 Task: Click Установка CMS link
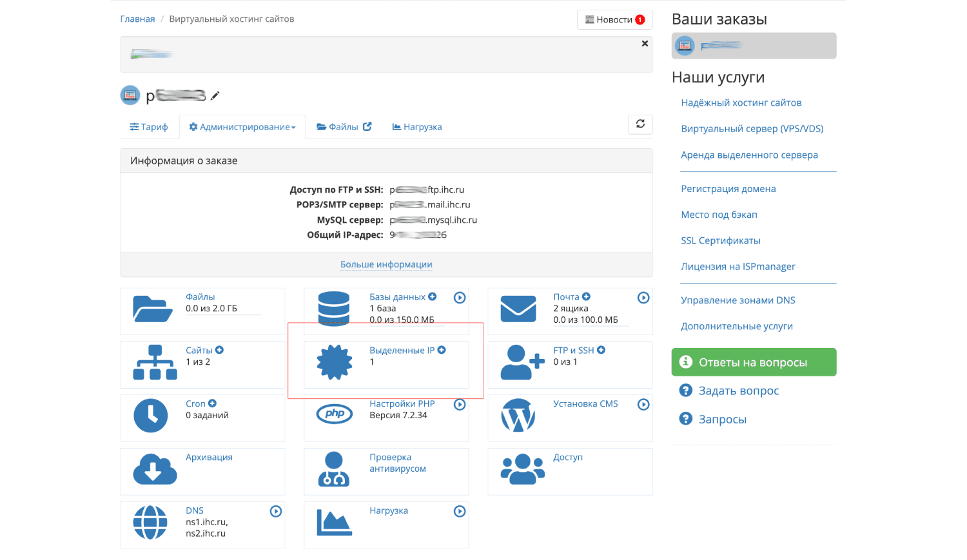pos(585,404)
